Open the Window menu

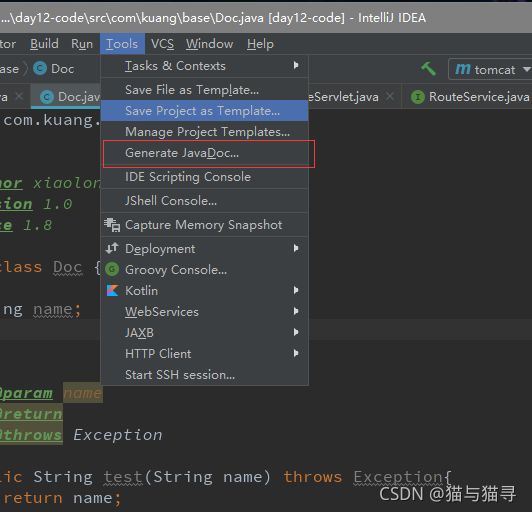tap(209, 44)
